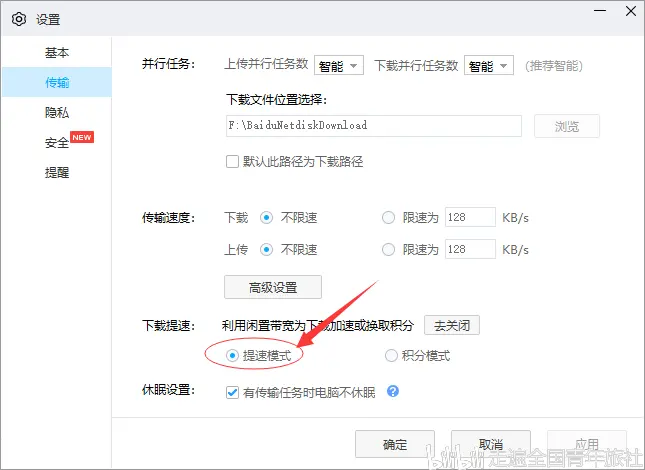Viewport: 645px width, 470px height.
Task: Select the 传输 settings tab
Action: (x=57, y=82)
